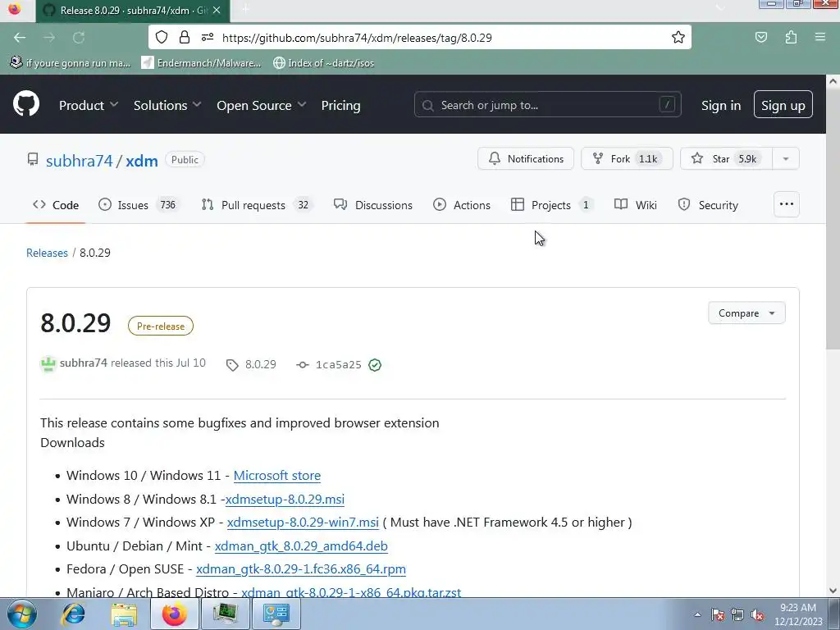
Task: Open the Endermanch/Malware bookmark
Action: pyautogui.click(x=202, y=62)
